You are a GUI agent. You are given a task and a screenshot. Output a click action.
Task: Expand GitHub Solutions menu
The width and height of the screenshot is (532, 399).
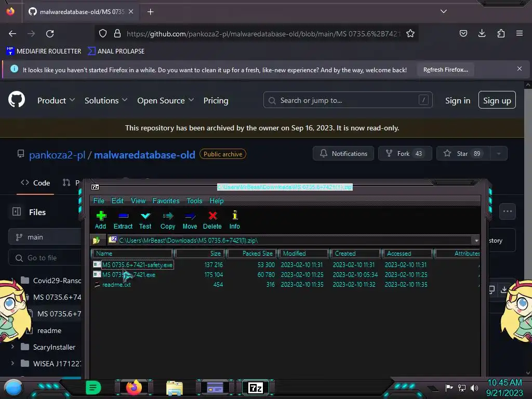(x=106, y=100)
